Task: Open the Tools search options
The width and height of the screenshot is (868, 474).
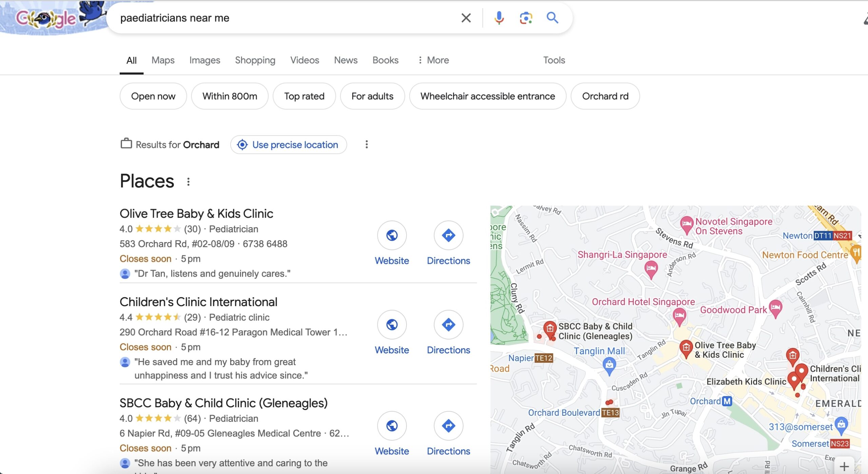Action: pos(554,60)
